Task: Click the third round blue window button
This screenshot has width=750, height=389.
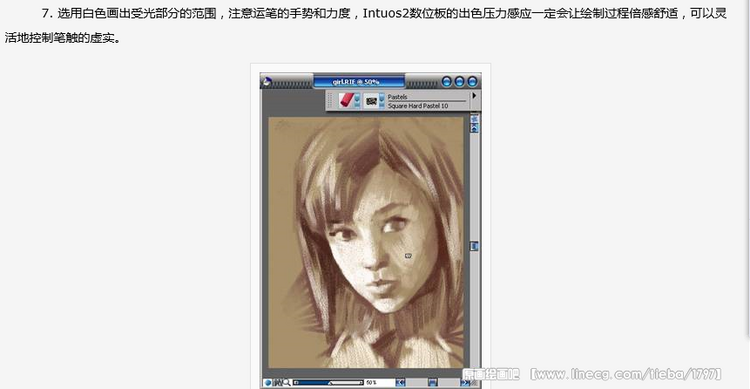Action: tap(472, 82)
